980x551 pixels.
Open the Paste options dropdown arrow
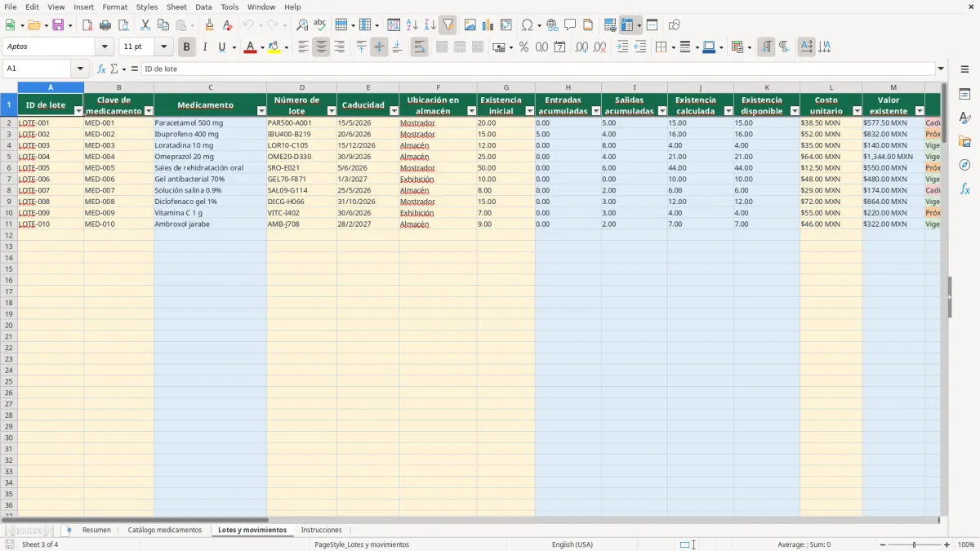coord(191,25)
